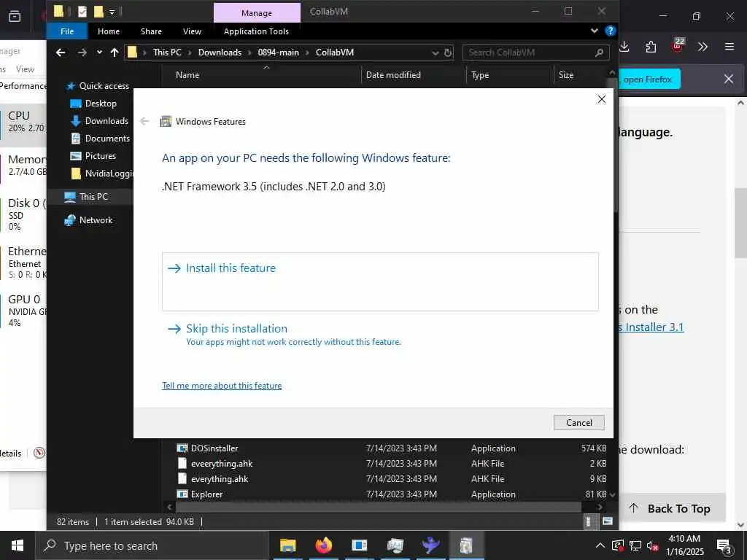Open File Explorer from the taskbar

tap(287, 545)
